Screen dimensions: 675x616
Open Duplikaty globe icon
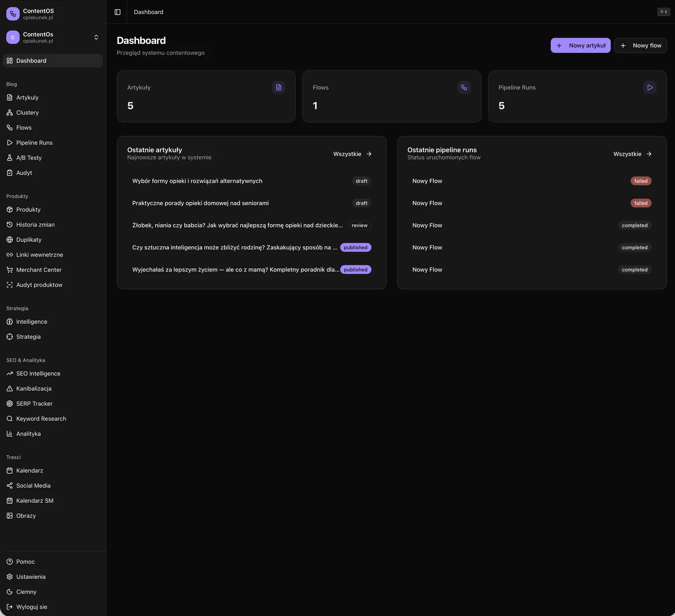9,239
